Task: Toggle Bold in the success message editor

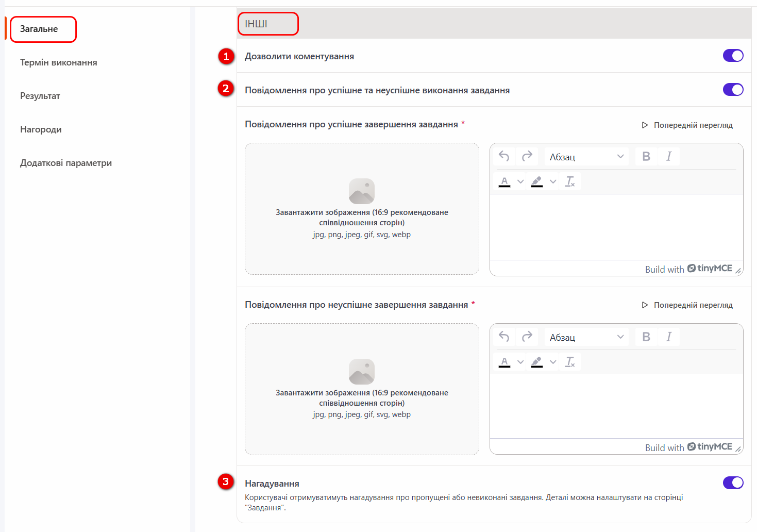Action: pos(646,156)
